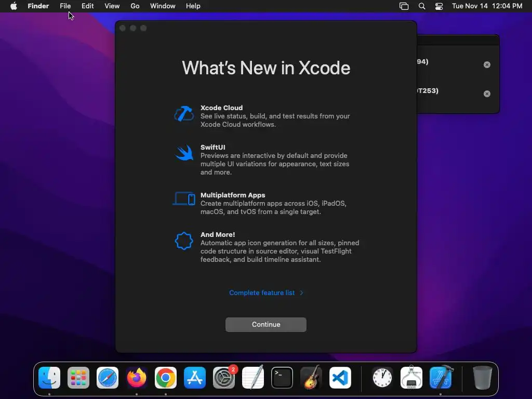Click the description starting "See live status, build"
532x399 pixels.
[x=275, y=120]
